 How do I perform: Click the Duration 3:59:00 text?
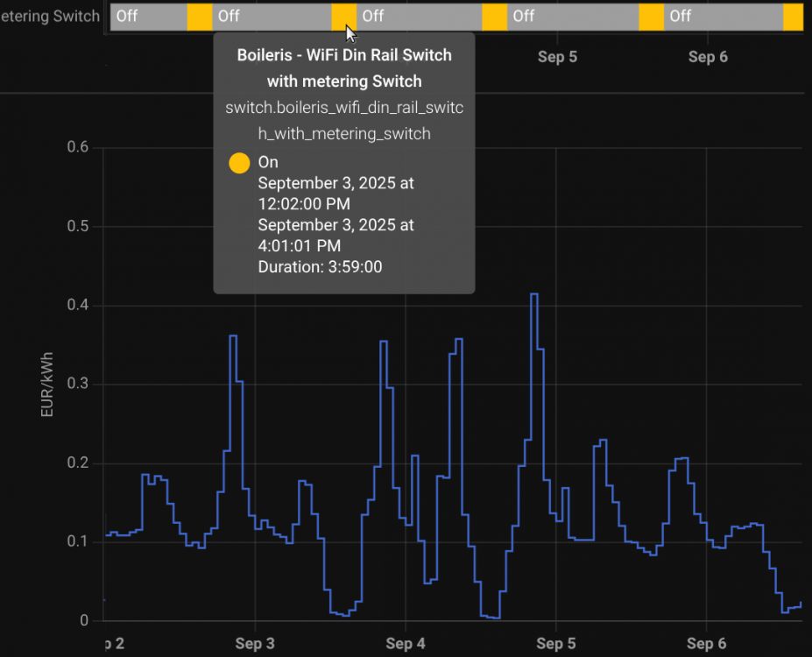(320, 267)
